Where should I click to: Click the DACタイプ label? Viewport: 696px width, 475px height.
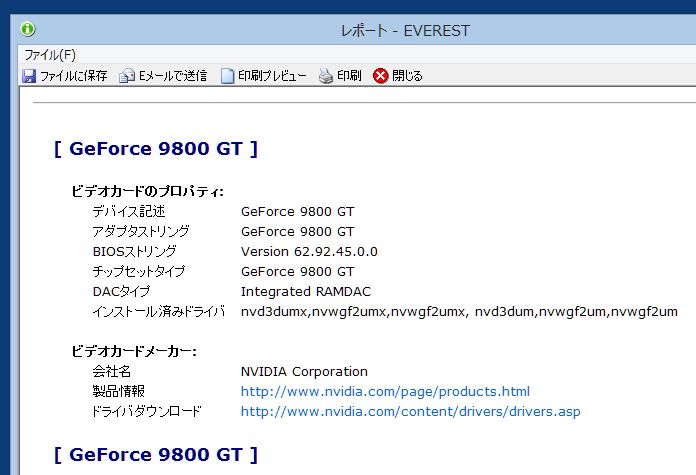pyautogui.click(x=121, y=292)
